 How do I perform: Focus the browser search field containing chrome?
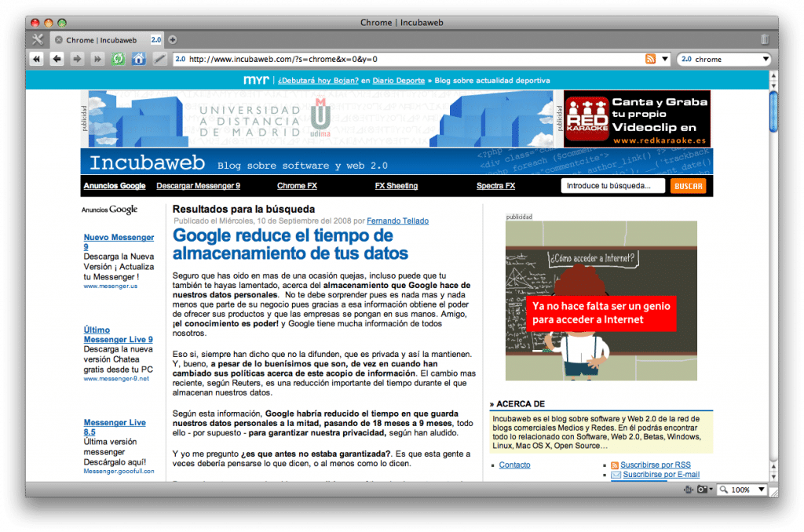click(723, 60)
